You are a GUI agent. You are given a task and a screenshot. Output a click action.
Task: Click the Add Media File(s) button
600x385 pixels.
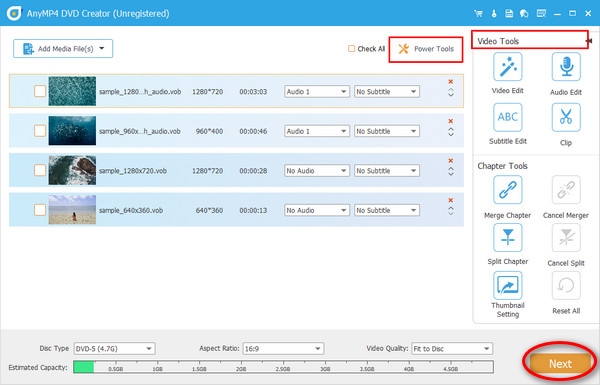(x=63, y=49)
